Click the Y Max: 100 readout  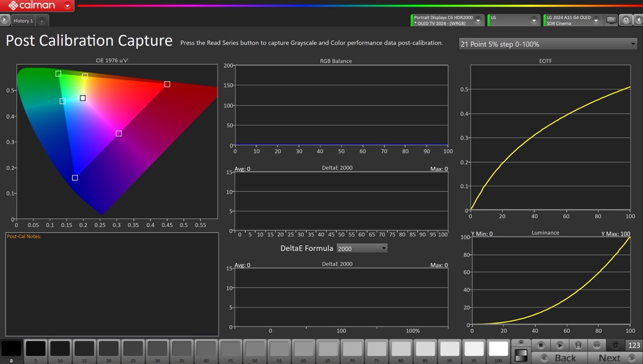pyautogui.click(x=615, y=234)
